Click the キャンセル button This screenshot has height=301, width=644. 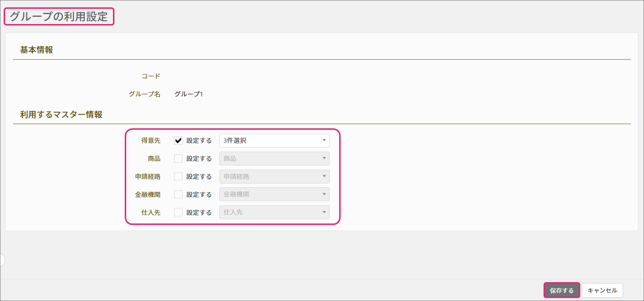point(602,290)
